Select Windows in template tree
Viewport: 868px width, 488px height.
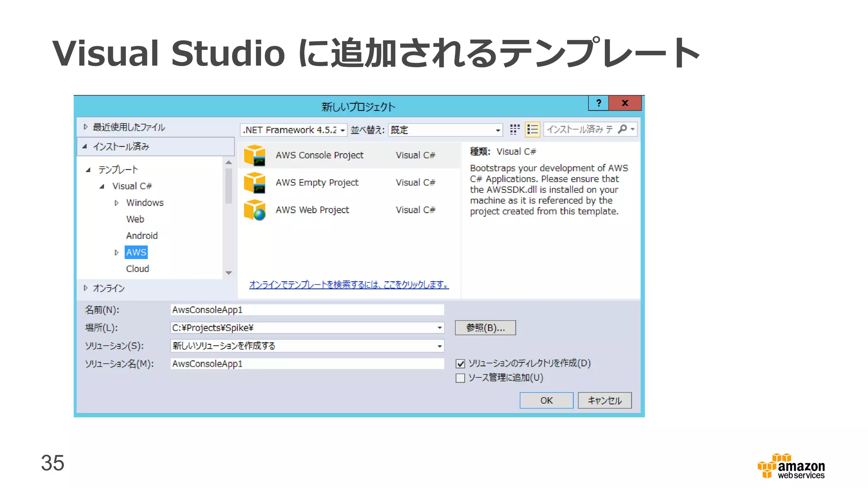point(145,203)
